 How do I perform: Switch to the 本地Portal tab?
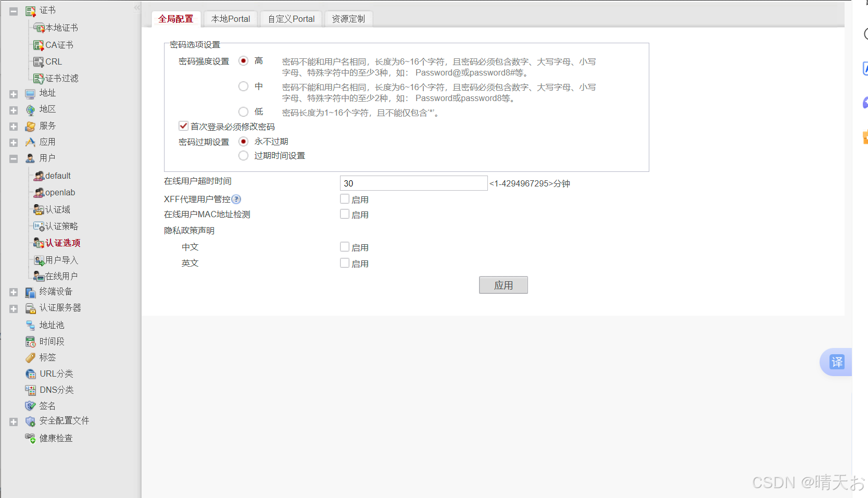[231, 19]
